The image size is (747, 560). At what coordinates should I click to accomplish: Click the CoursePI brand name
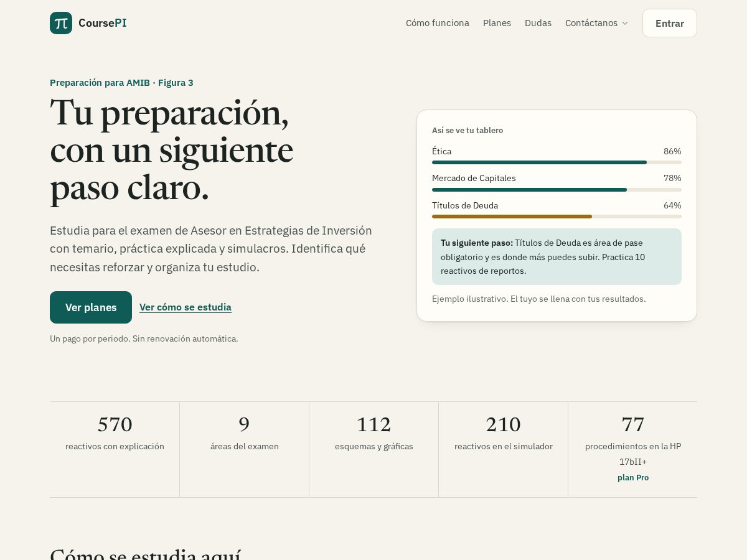tap(103, 23)
